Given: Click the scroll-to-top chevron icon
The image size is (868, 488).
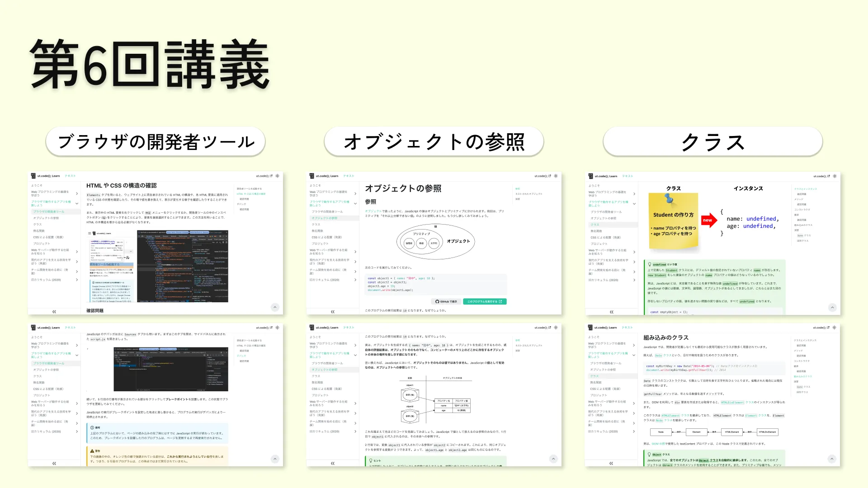Looking at the screenshot, I should pos(275,307).
